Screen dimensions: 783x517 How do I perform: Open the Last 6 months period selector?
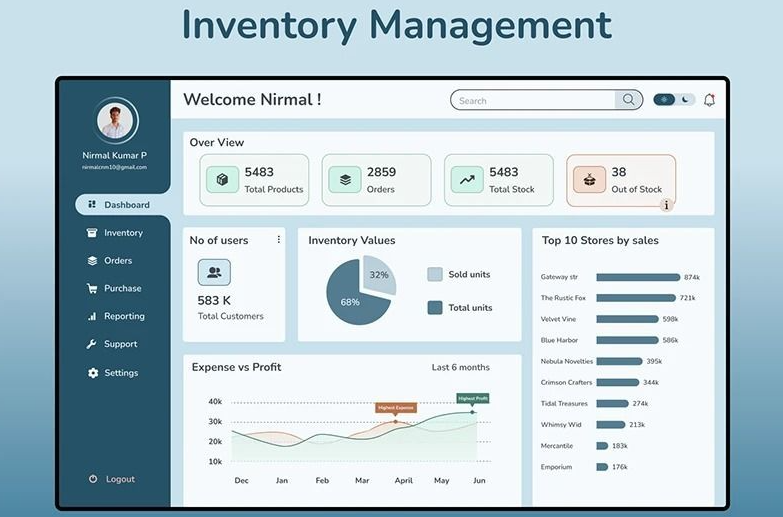pos(460,367)
